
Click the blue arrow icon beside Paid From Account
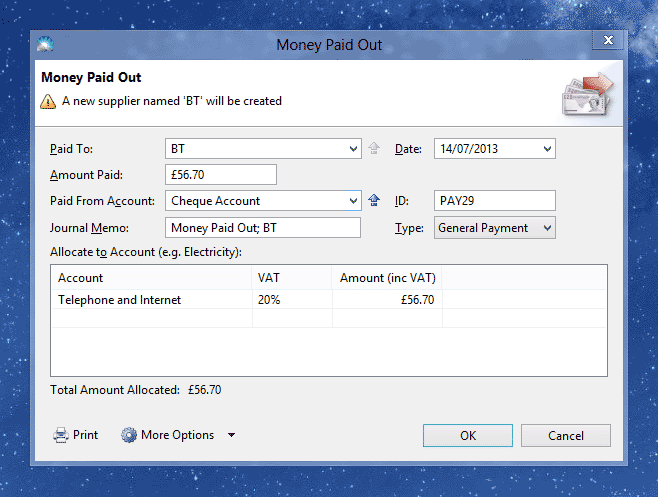tap(374, 200)
